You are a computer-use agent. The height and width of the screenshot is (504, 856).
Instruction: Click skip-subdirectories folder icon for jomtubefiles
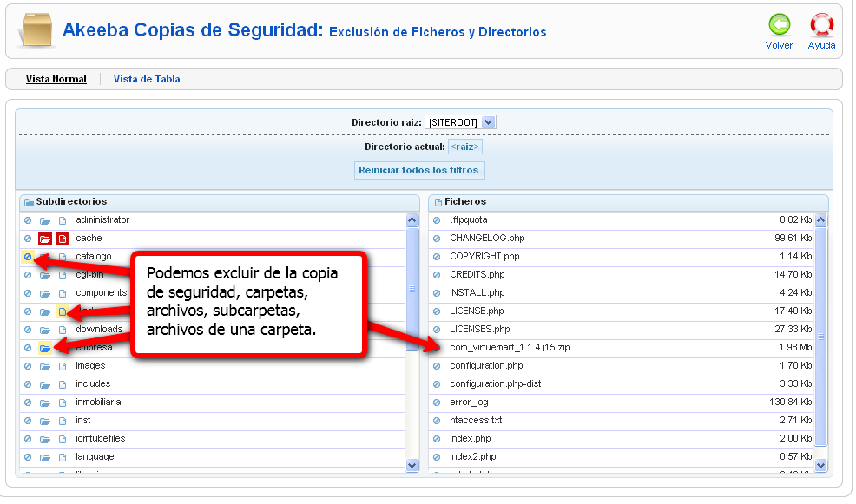[45, 440]
